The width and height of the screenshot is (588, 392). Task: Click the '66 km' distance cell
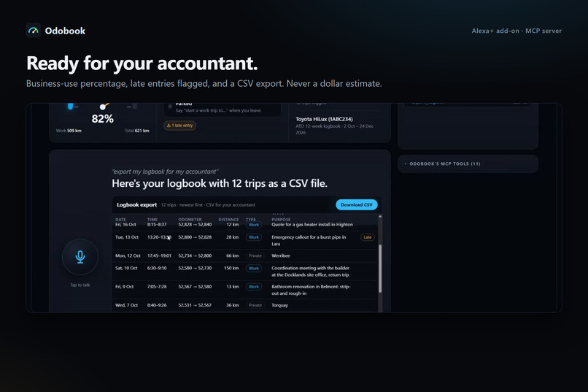coord(233,255)
